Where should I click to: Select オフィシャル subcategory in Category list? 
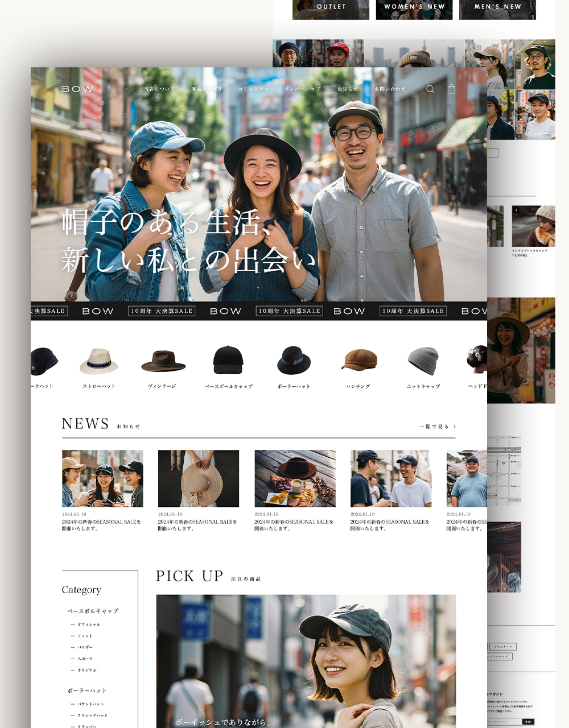(89, 624)
